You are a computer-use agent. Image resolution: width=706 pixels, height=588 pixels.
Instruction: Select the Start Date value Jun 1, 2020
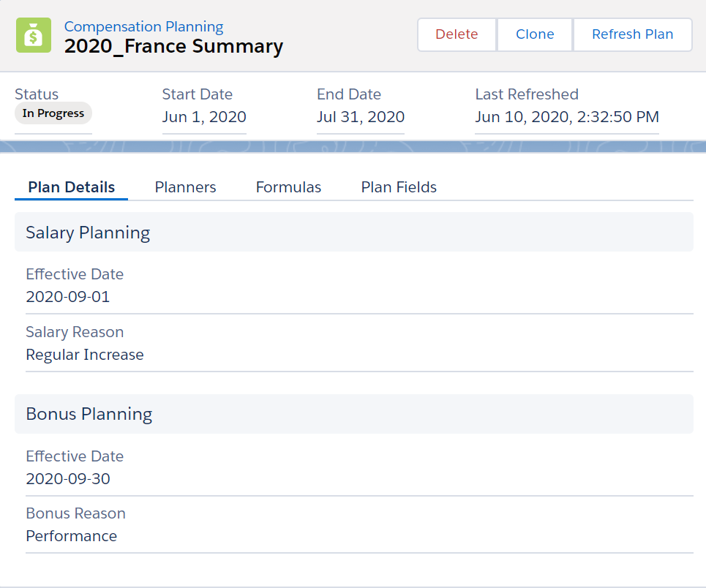coord(204,117)
